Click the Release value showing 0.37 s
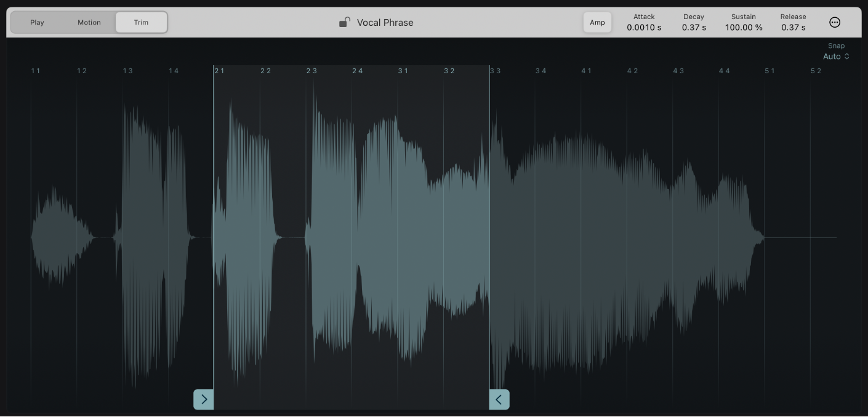 (x=794, y=27)
